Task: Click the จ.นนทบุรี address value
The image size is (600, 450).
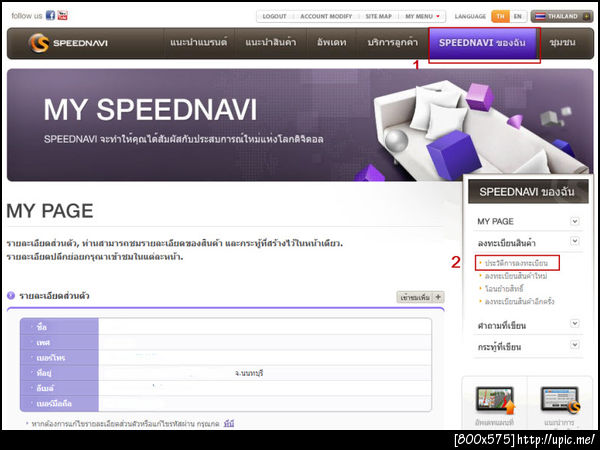Action: [249, 373]
